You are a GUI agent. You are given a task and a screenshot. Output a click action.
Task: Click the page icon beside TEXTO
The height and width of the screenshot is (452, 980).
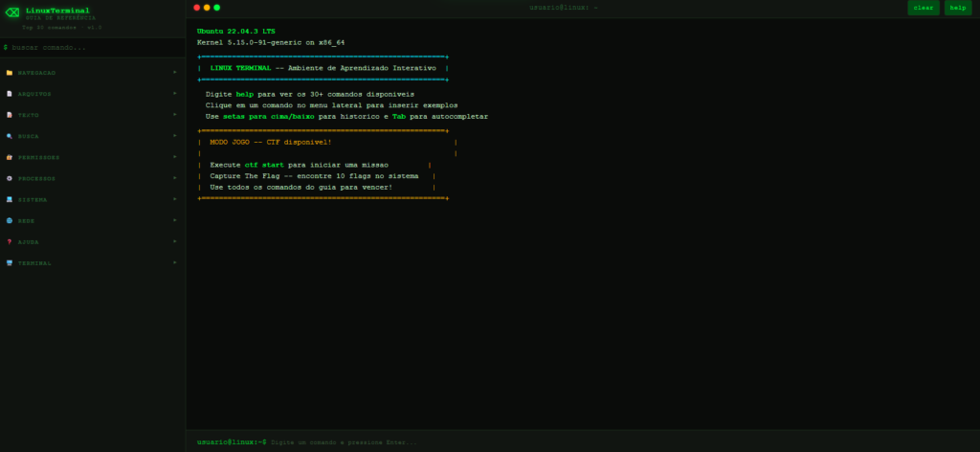[x=10, y=115]
